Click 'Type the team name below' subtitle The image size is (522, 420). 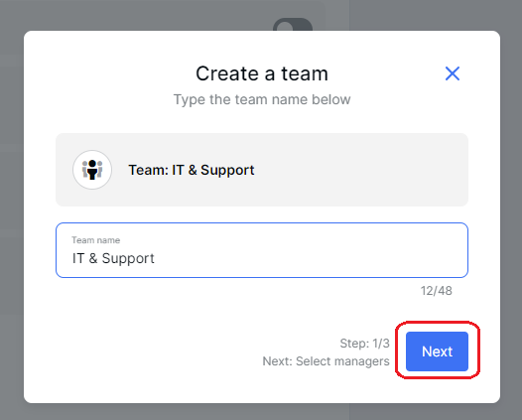coord(262,99)
